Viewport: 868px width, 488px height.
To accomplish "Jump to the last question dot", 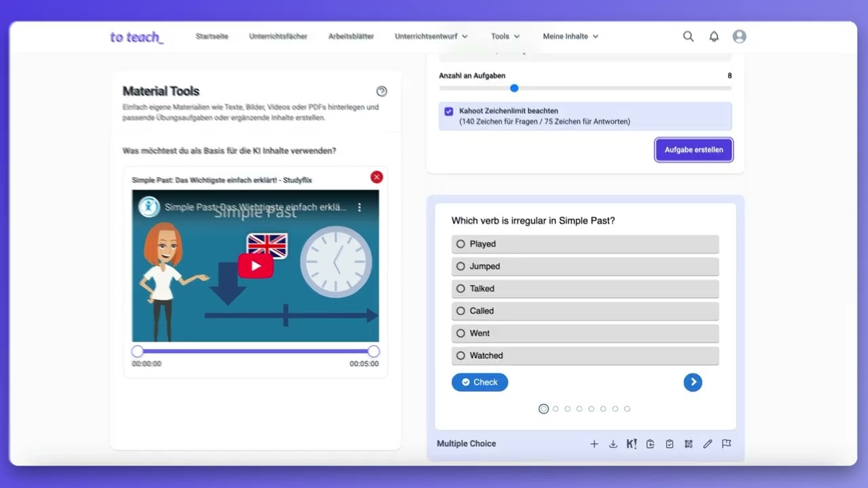I will tap(627, 409).
